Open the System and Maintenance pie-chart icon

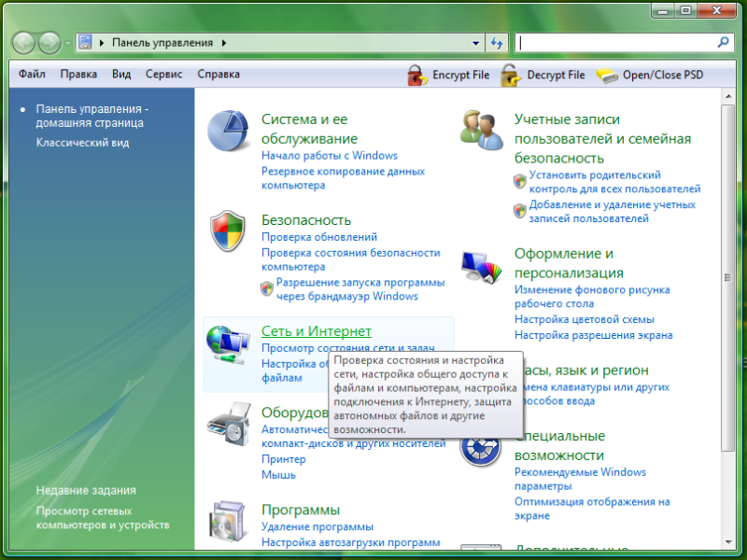point(228,131)
